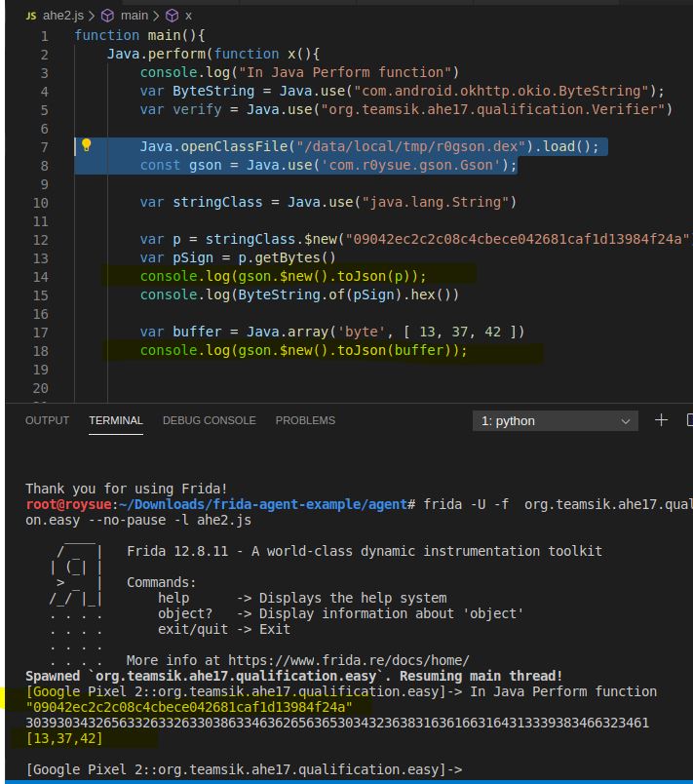The image size is (693, 784).
Task: Click 'verify' variable on line 5
Action: (x=197, y=109)
